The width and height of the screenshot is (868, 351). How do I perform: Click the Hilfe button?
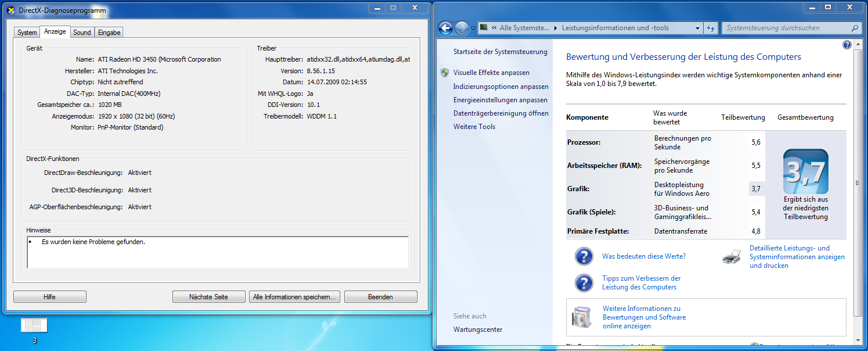click(x=49, y=297)
